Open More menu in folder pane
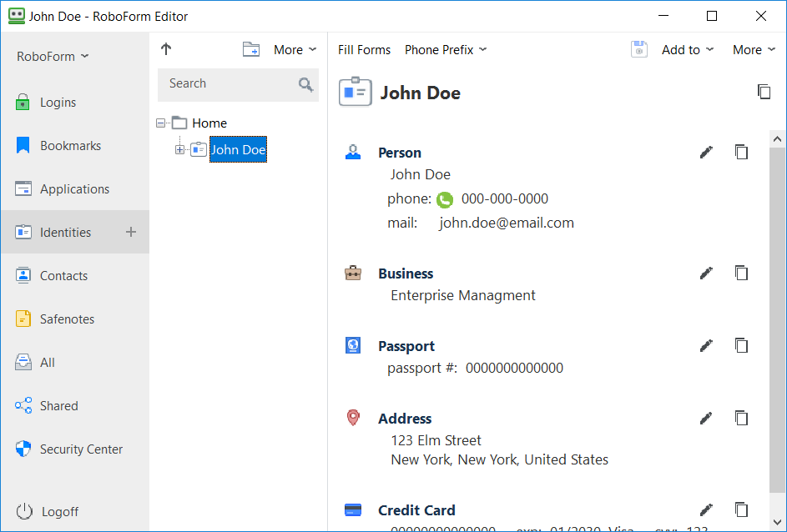 coord(295,50)
